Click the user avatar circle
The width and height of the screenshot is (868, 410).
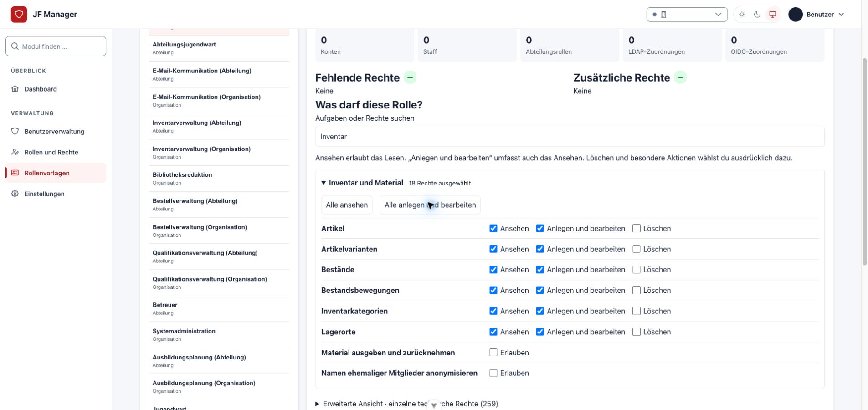pyautogui.click(x=796, y=15)
